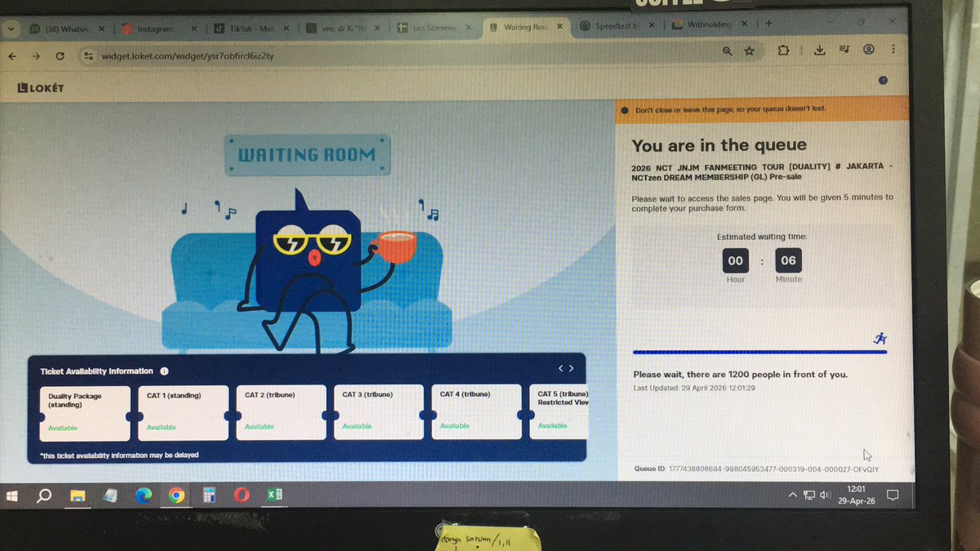Open the media control icon in toolbar

tap(844, 50)
